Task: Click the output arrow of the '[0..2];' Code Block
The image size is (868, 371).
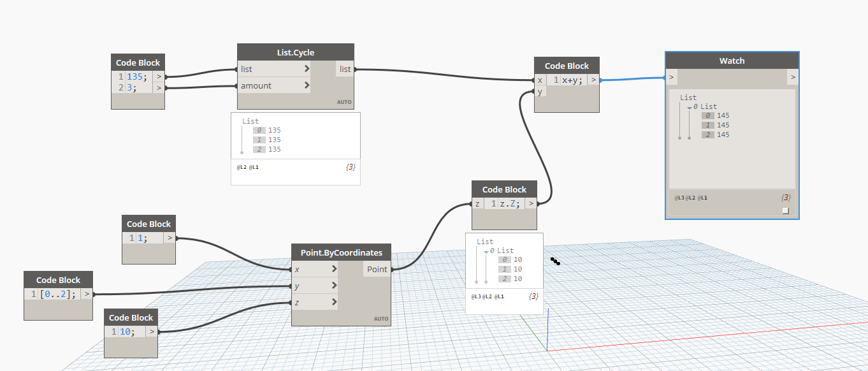Action: [87, 295]
